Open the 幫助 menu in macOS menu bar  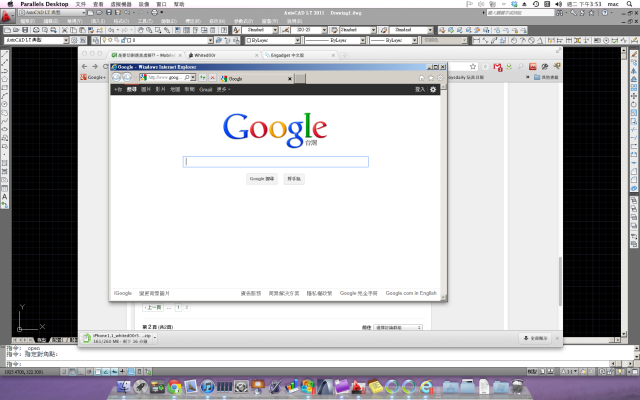click(179, 4)
